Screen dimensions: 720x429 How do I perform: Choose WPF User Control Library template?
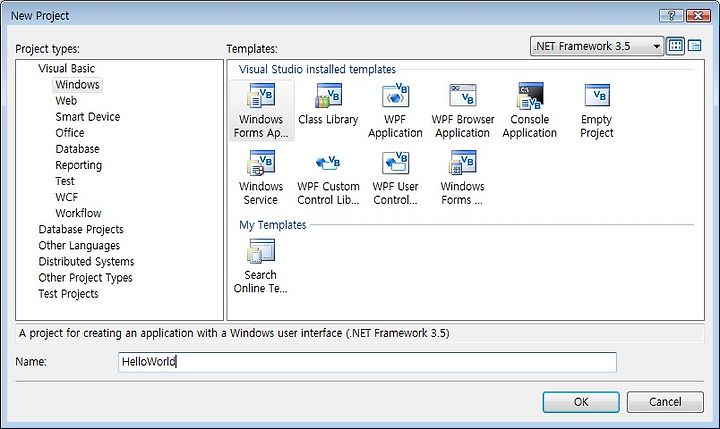click(x=395, y=178)
